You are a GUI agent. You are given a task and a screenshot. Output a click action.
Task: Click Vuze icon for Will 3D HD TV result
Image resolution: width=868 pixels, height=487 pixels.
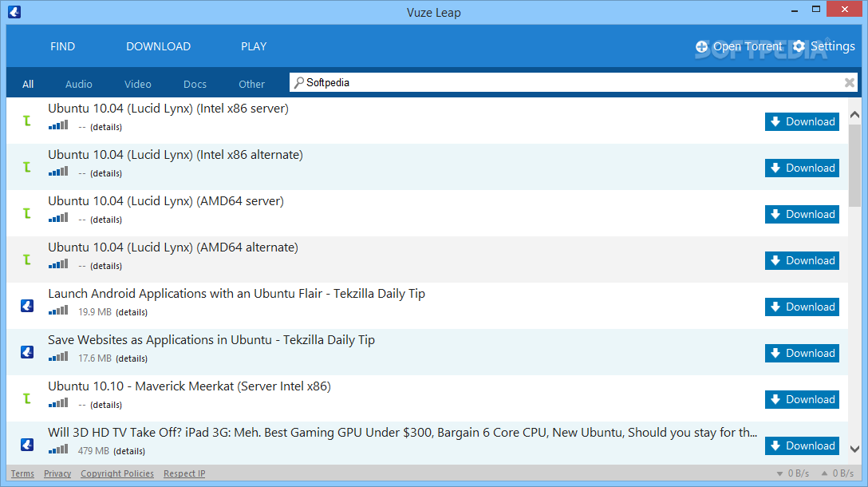tap(27, 445)
